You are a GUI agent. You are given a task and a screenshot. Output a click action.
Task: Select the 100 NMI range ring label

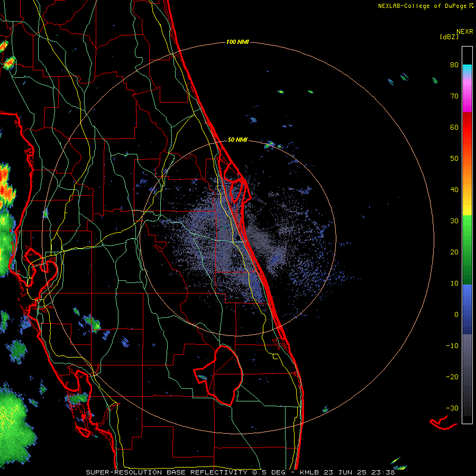tap(237, 42)
